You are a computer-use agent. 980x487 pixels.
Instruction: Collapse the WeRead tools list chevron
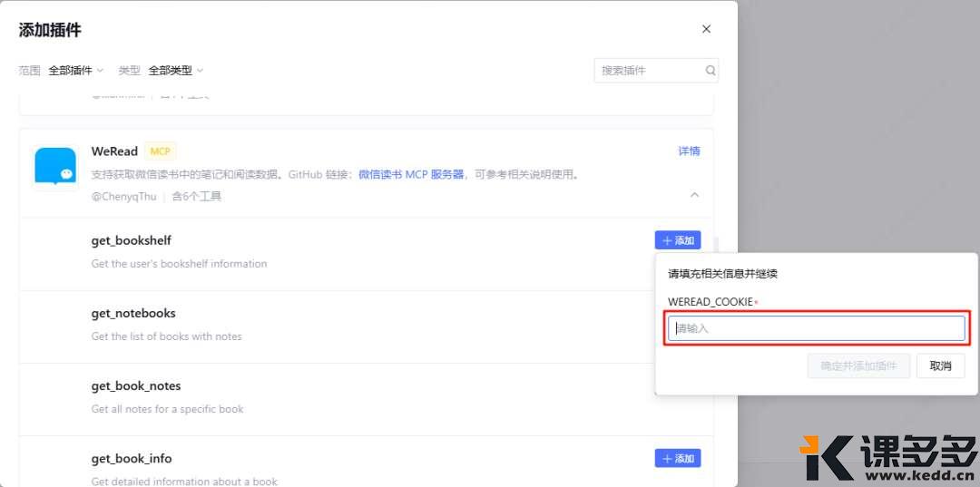[694, 195]
